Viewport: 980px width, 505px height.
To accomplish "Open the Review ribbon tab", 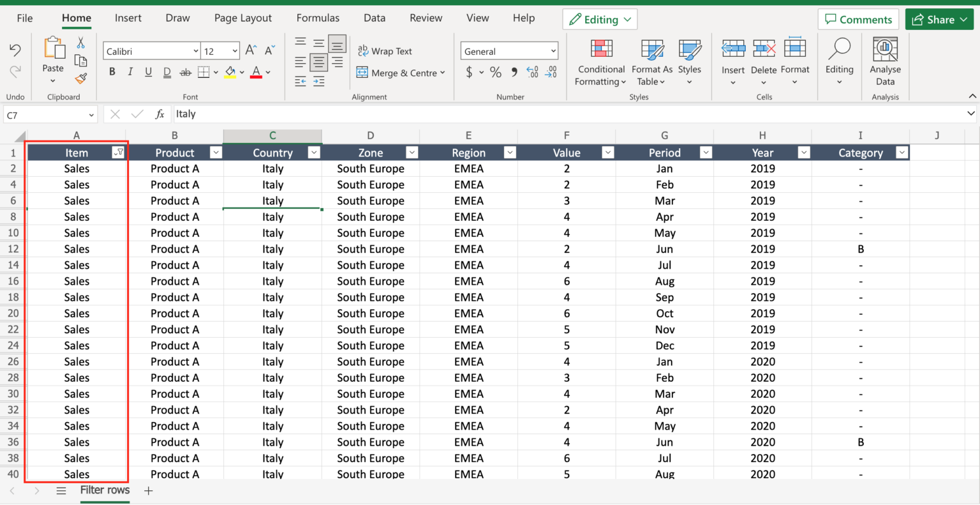I will coord(426,18).
